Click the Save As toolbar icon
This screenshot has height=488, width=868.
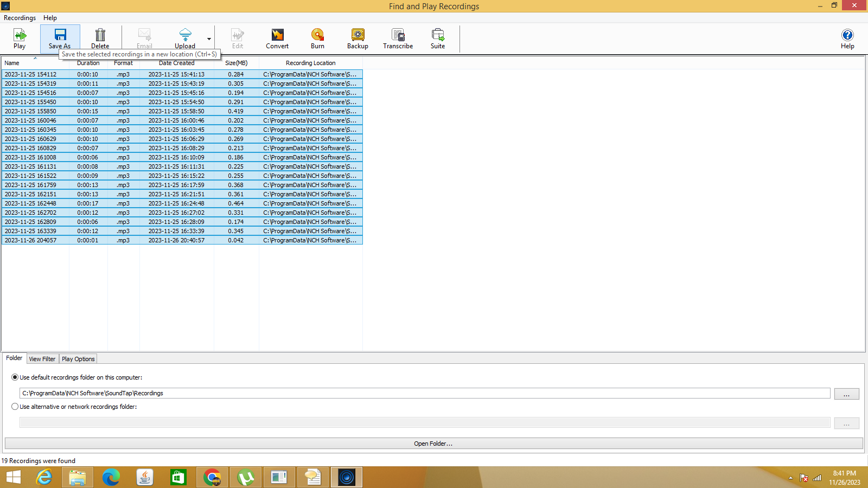point(60,38)
